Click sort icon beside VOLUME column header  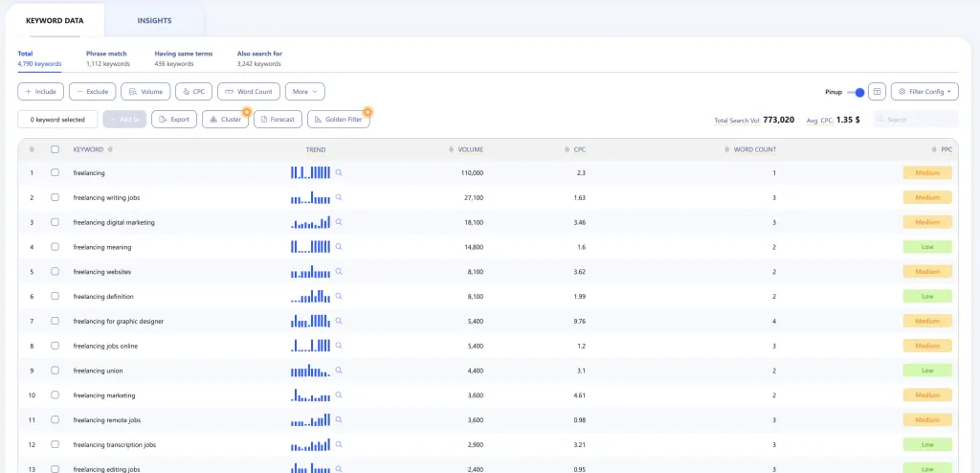[x=451, y=149]
